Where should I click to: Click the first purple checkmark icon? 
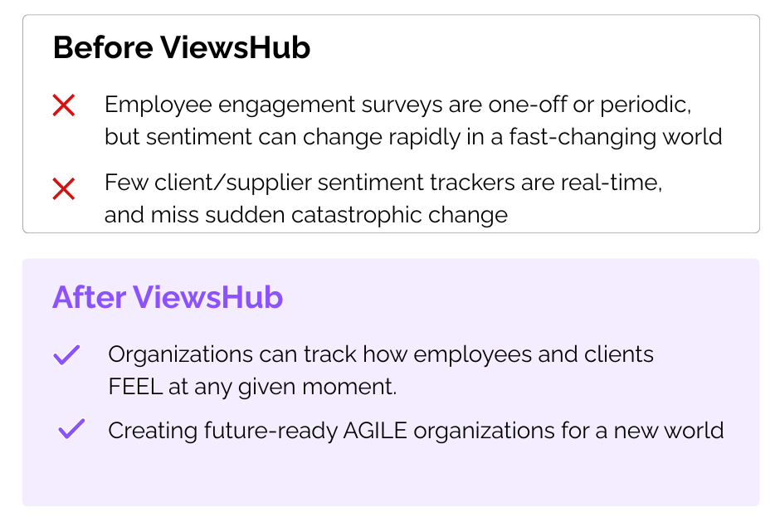click(x=66, y=355)
